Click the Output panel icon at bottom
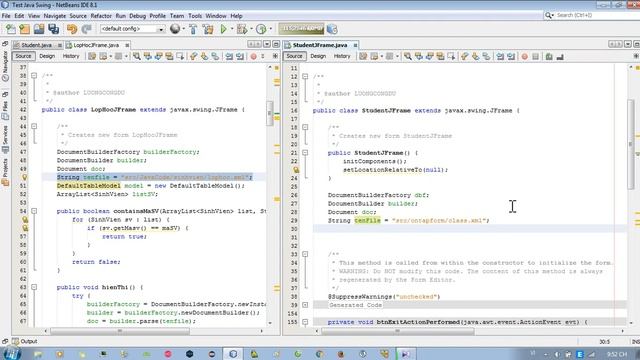The height and width of the screenshot is (360, 640). [16, 341]
